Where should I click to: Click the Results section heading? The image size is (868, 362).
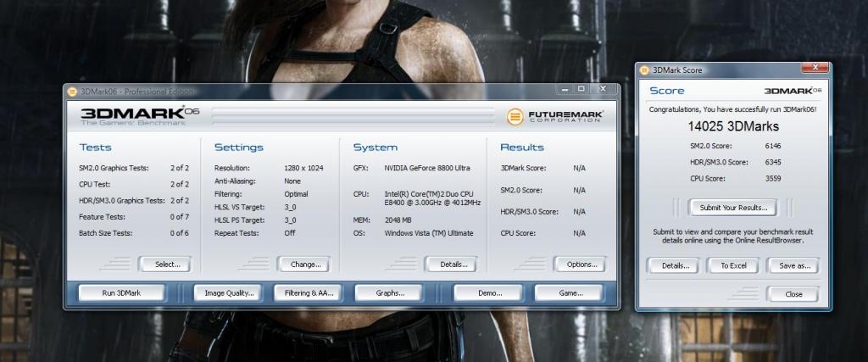pos(522,148)
